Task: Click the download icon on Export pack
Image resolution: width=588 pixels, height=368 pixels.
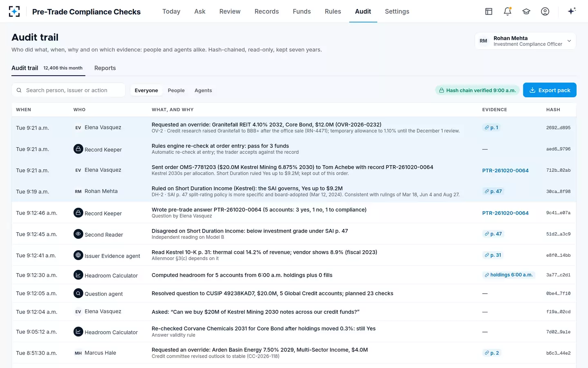Action: coord(532,90)
